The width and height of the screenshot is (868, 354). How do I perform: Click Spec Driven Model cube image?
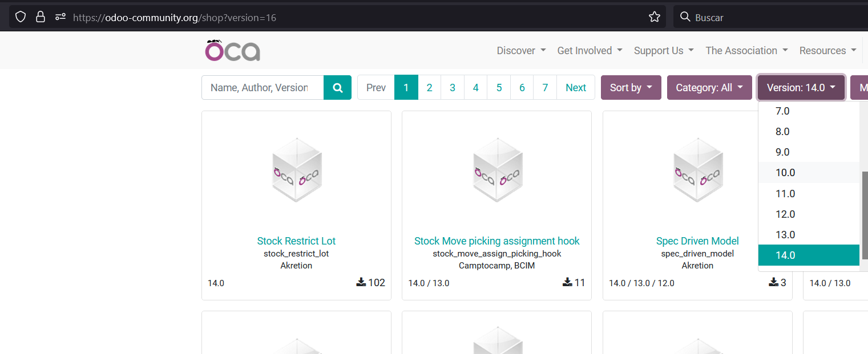coord(697,170)
